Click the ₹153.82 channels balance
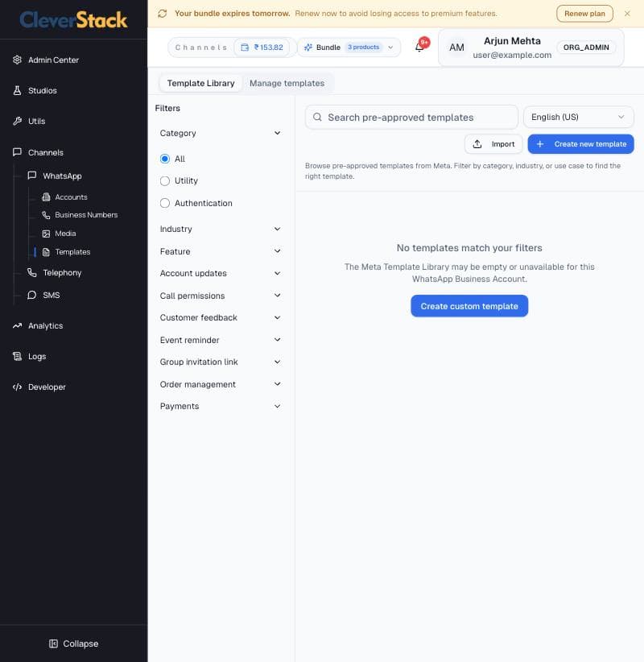This screenshot has width=644, height=662. (262, 48)
